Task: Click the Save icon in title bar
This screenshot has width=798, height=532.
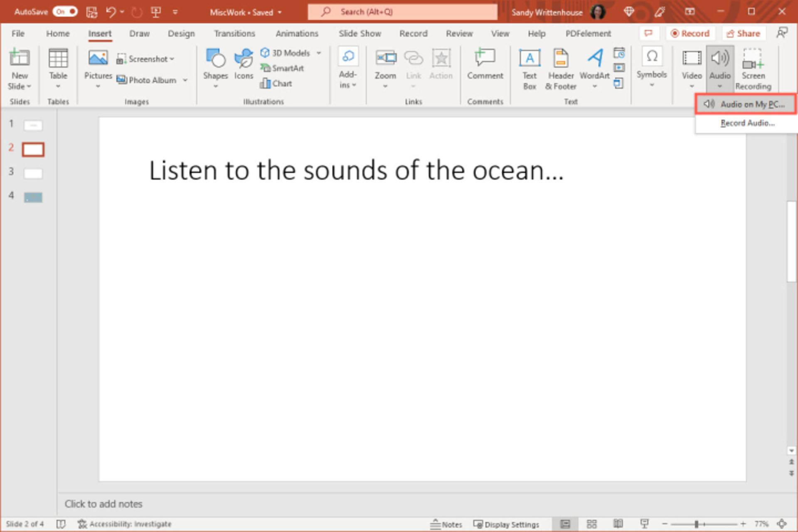Action: (91, 12)
